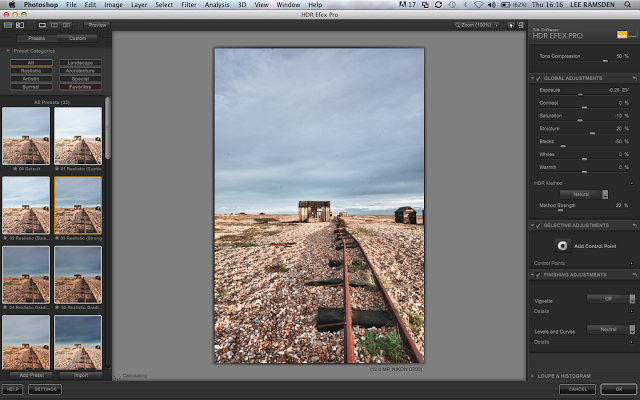Screen dimensions: 640x400
Task: Reset Global Adjustments with undo arrow
Action: 635,78
